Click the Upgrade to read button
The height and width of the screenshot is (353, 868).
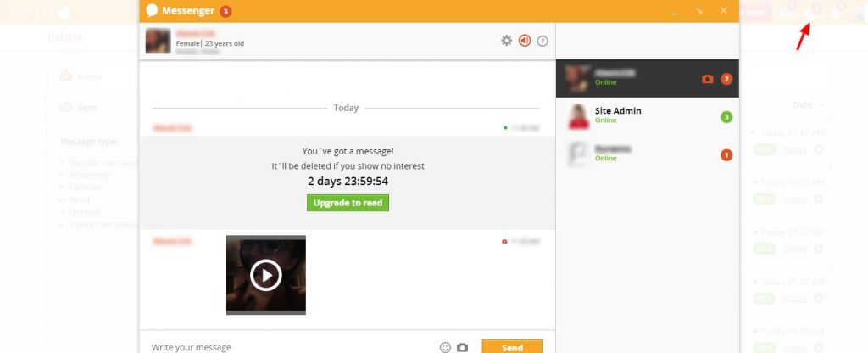pos(348,203)
